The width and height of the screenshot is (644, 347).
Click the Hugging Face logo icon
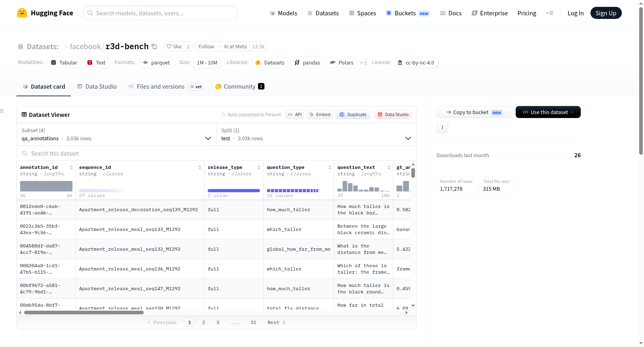[22, 13]
